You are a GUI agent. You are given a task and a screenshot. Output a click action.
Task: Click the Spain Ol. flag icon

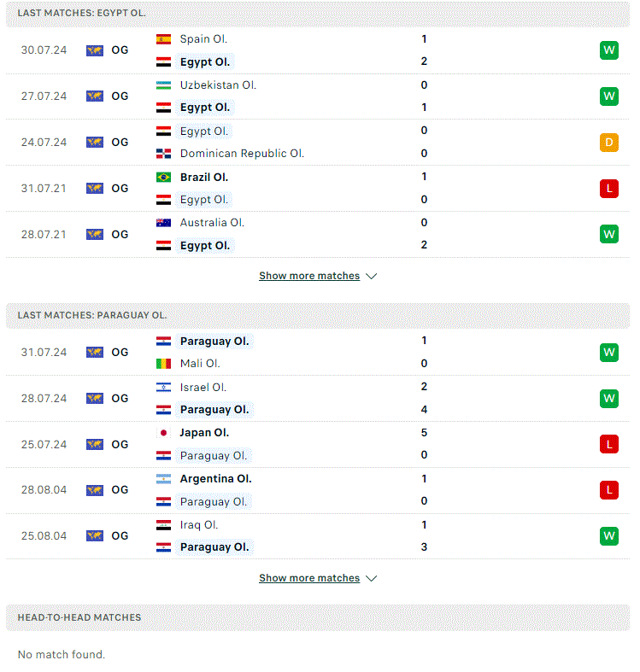pyautogui.click(x=163, y=39)
